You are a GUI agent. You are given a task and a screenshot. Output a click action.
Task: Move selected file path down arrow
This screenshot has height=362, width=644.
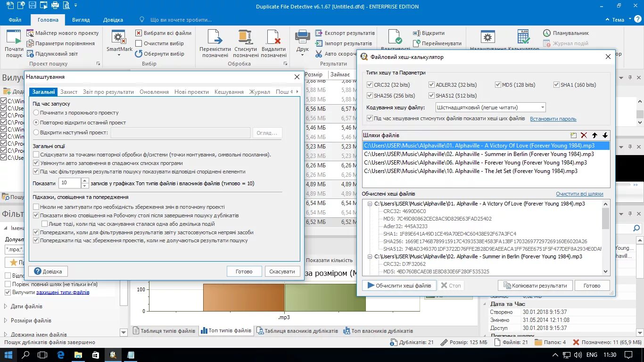pyautogui.click(x=605, y=135)
